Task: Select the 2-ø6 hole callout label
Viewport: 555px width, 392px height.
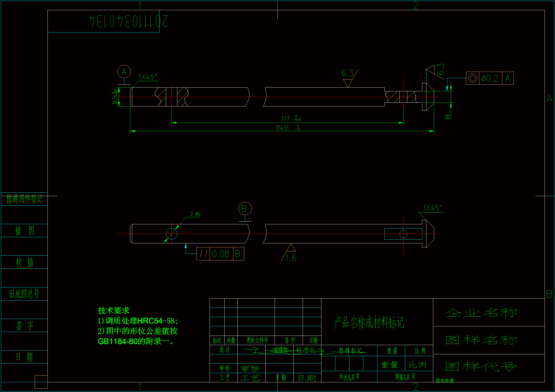Action: coord(195,214)
